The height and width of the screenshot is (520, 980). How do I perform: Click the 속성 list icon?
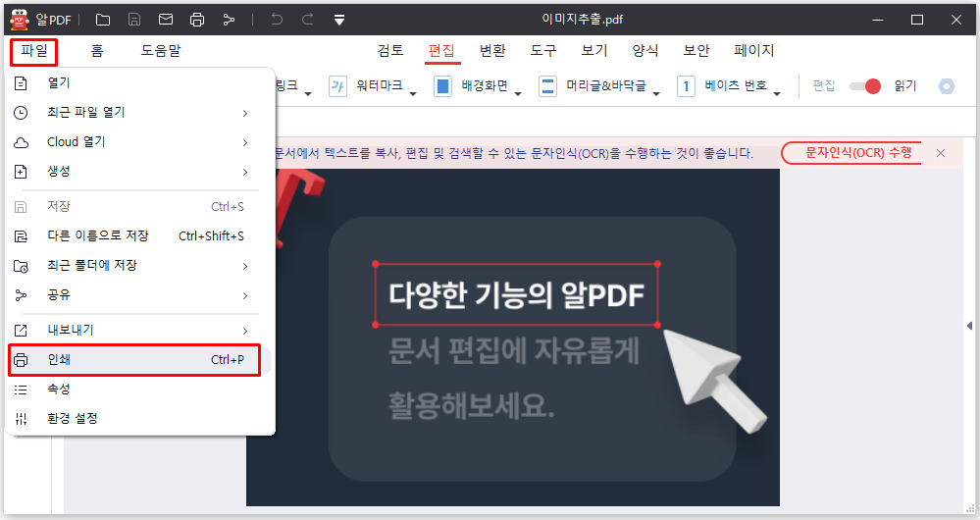(x=21, y=390)
